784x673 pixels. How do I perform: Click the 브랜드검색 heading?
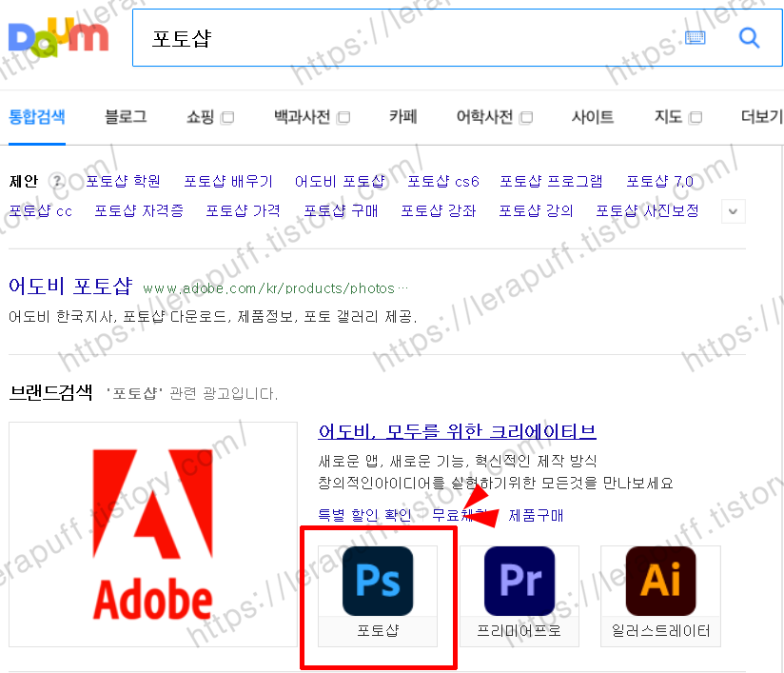click(50, 392)
